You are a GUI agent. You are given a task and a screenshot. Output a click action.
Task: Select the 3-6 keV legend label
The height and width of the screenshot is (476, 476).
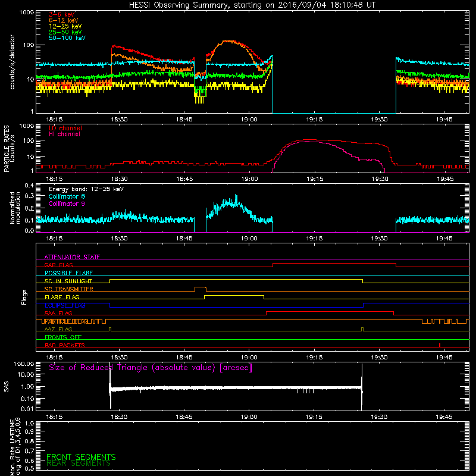tap(62, 14)
